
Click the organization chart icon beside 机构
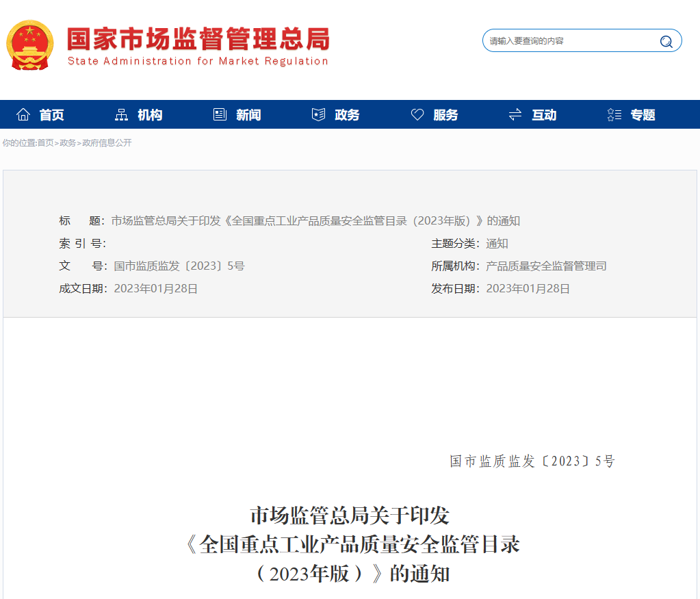coord(121,115)
